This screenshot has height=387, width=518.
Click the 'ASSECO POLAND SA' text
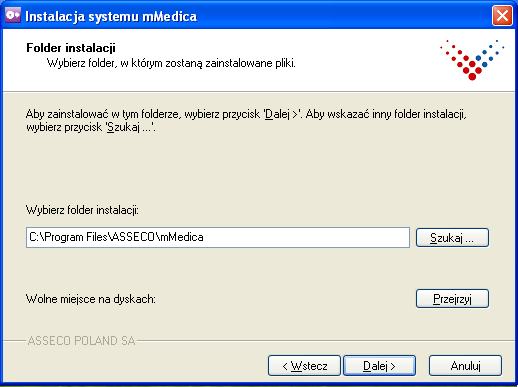[x=82, y=341]
